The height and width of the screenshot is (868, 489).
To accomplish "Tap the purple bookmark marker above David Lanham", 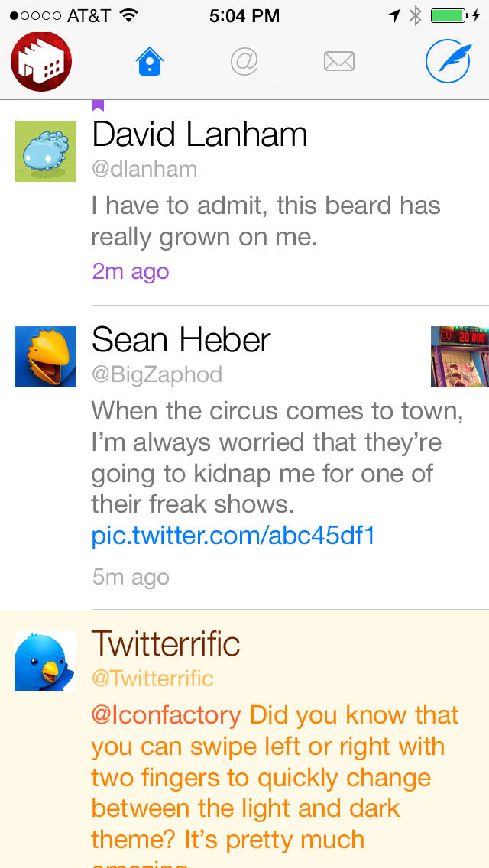I will pyautogui.click(x=98, y=105).
